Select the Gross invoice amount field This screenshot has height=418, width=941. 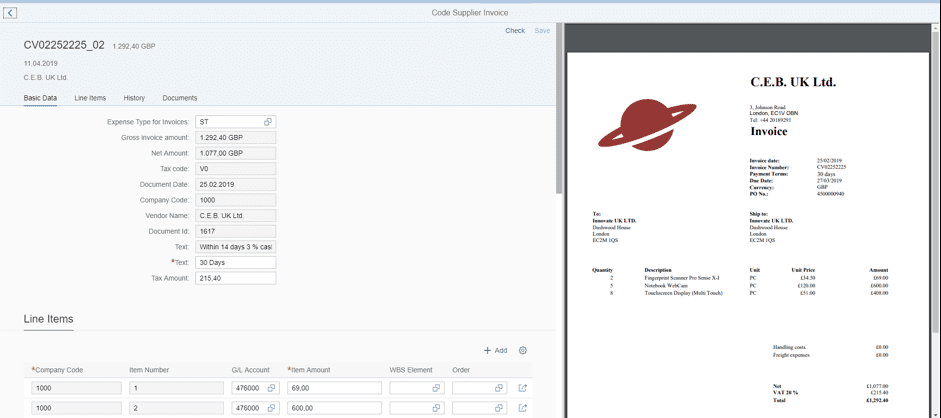[x=235, y=137]
